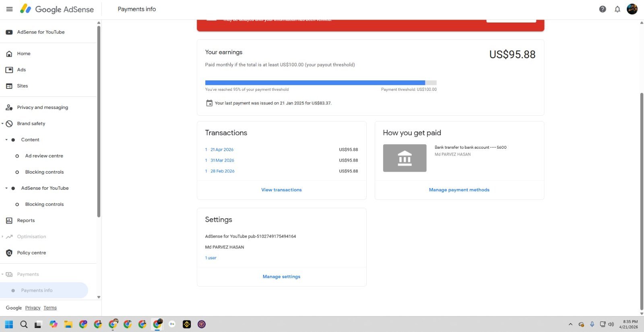Click the Optimisation trend icon
This screenshot has width=644, height=332.
click(x=9, y=237)
